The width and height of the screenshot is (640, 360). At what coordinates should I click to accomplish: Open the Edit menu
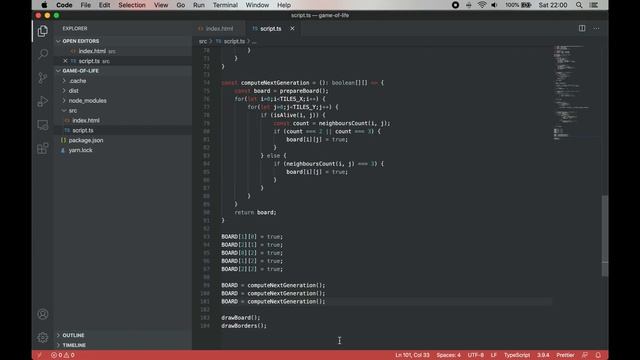point(104,5)
